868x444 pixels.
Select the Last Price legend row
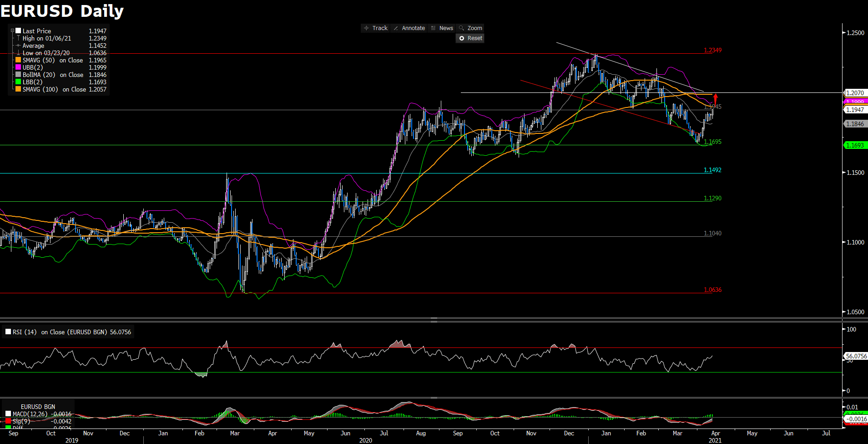61,31
